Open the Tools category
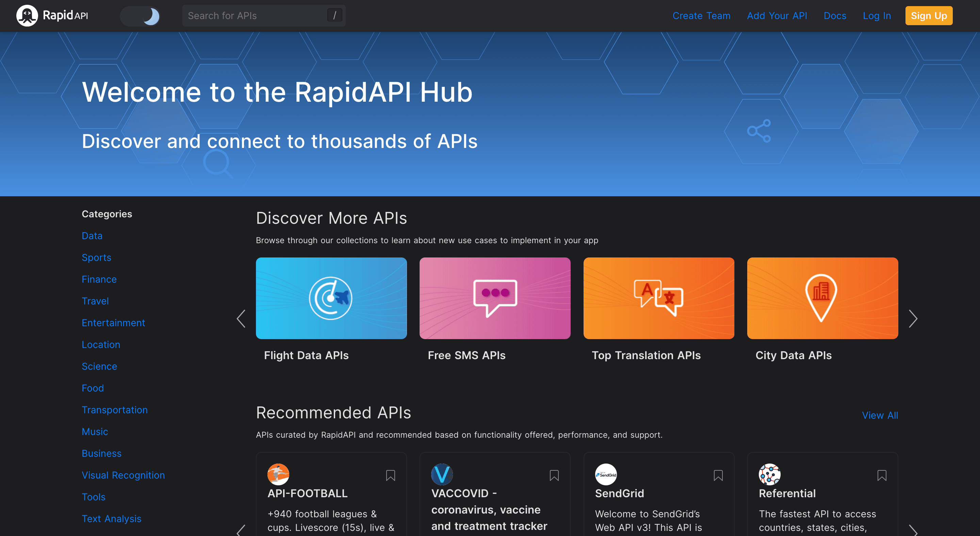 [94, 497]
